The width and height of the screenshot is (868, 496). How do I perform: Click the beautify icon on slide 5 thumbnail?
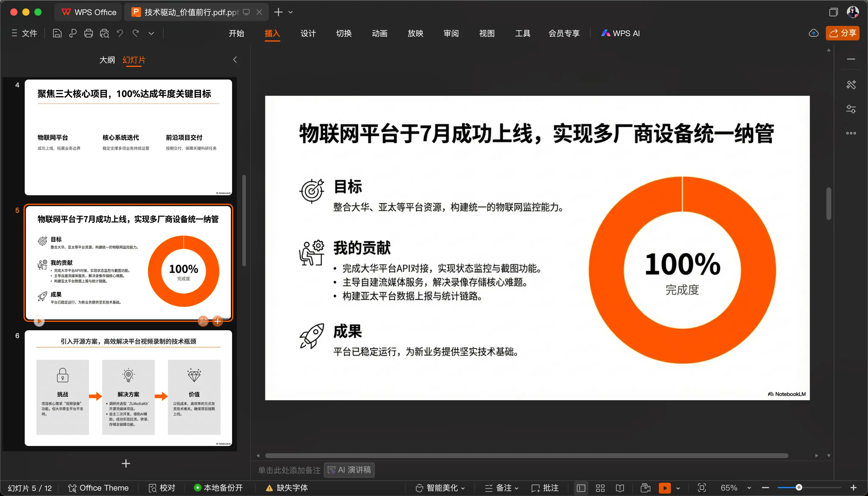(203, 321)
